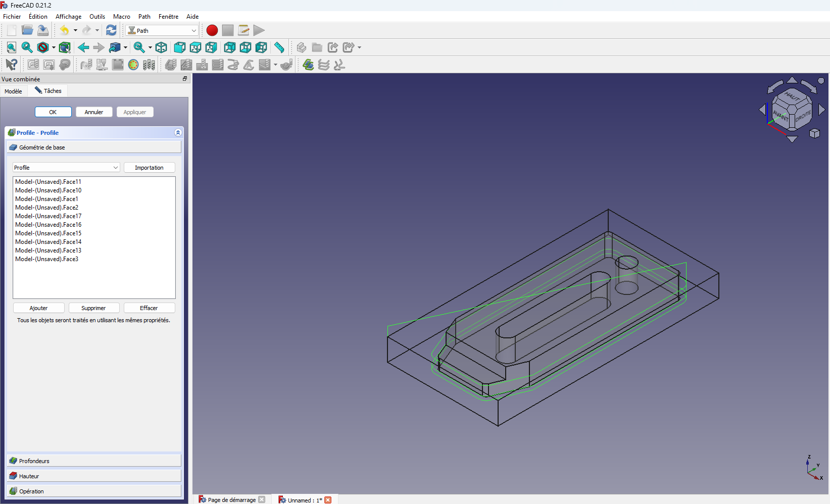The width and height of the screenshot is (830, 504).
Task: Expand the Profondeurs section
Action: (94, 461)
